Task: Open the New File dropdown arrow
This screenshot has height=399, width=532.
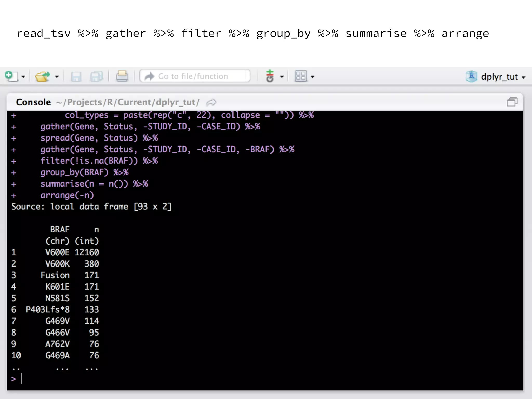Action: pos(23,77)
